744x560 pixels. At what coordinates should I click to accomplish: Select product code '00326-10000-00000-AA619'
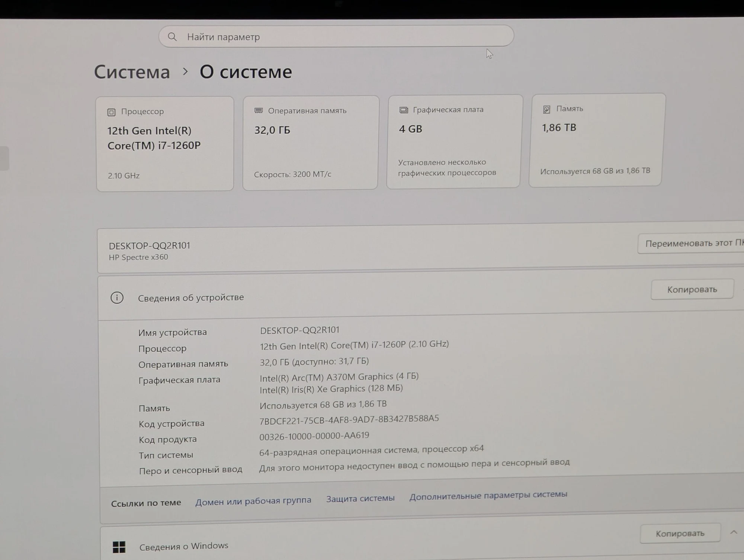tap(314, 436)
